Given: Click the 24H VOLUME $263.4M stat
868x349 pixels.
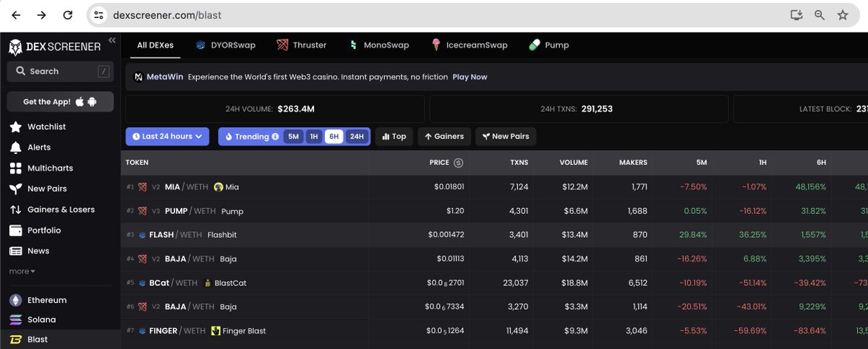Looking at the screenshot, I should 275,109.
